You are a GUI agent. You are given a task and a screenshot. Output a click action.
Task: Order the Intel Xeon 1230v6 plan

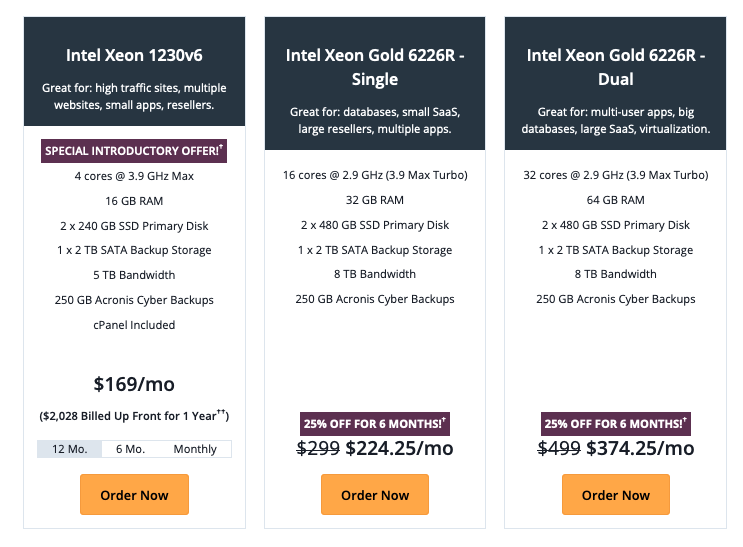click(134, 494)
